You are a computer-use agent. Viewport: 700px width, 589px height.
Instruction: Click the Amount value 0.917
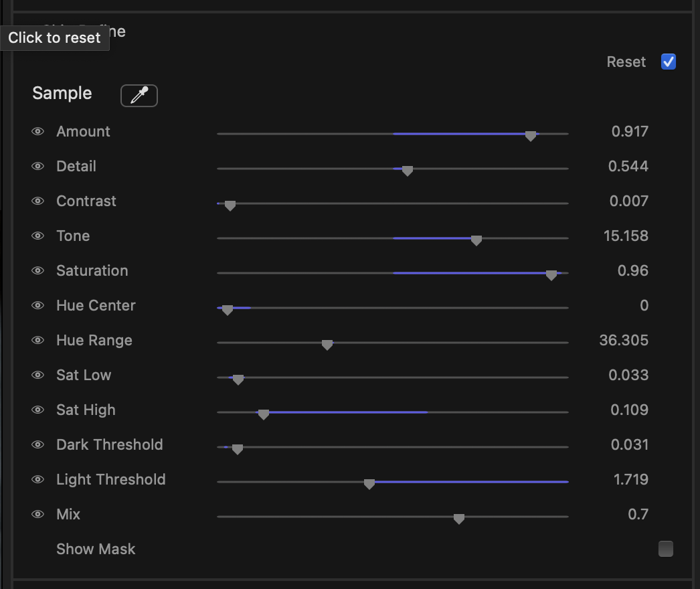point(630,131)
